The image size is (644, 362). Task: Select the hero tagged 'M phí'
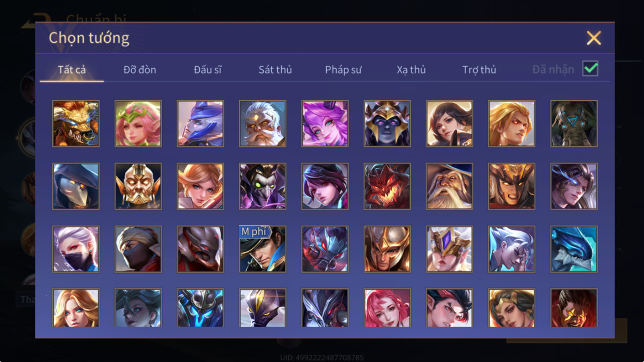click(262, 249)
